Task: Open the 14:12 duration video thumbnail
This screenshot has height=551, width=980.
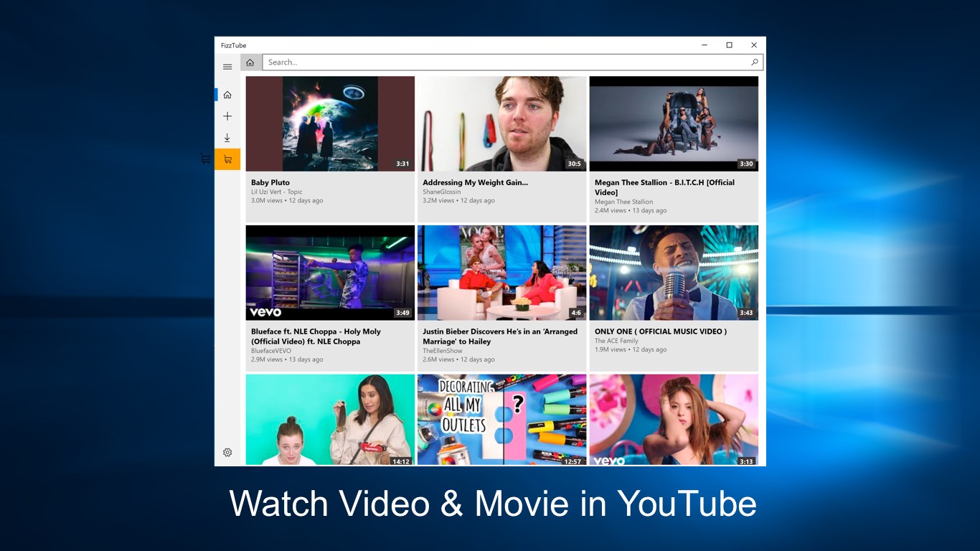Action: (x=330, y=420)
